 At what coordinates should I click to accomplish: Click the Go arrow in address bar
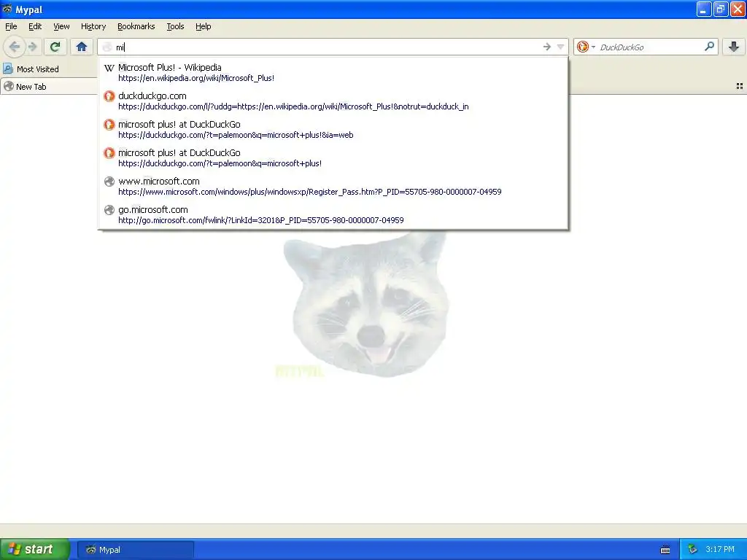[x=547, y=47]
